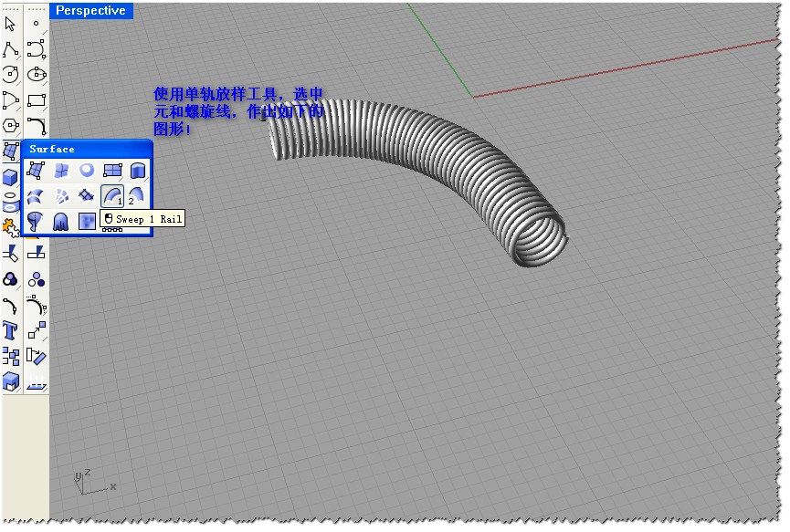Choose Surface from planar curves

pyautogui.click(x=87, y=171)
